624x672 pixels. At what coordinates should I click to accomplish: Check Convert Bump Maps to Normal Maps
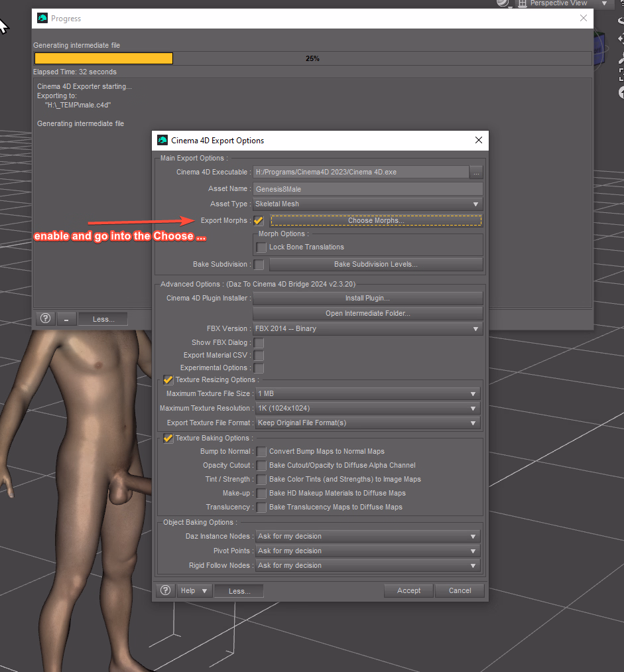click(261, 451)
